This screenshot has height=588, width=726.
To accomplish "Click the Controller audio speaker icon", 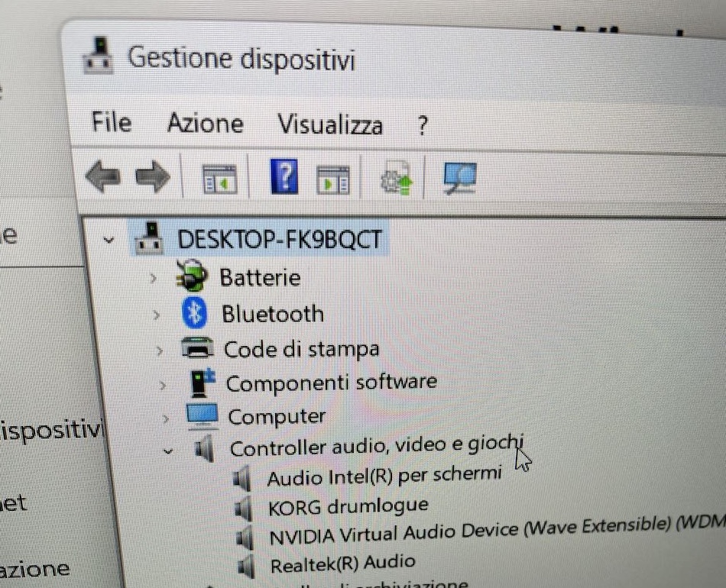I will coord(205,447).
